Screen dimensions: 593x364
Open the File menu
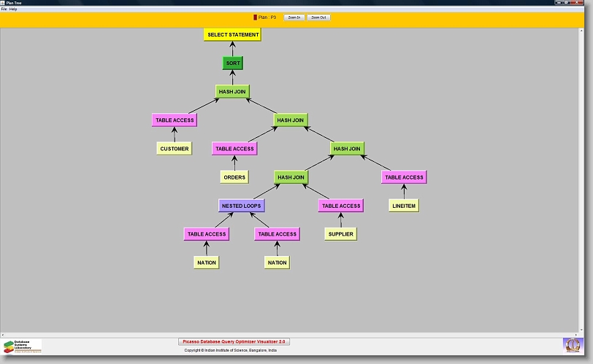(4, 9)
